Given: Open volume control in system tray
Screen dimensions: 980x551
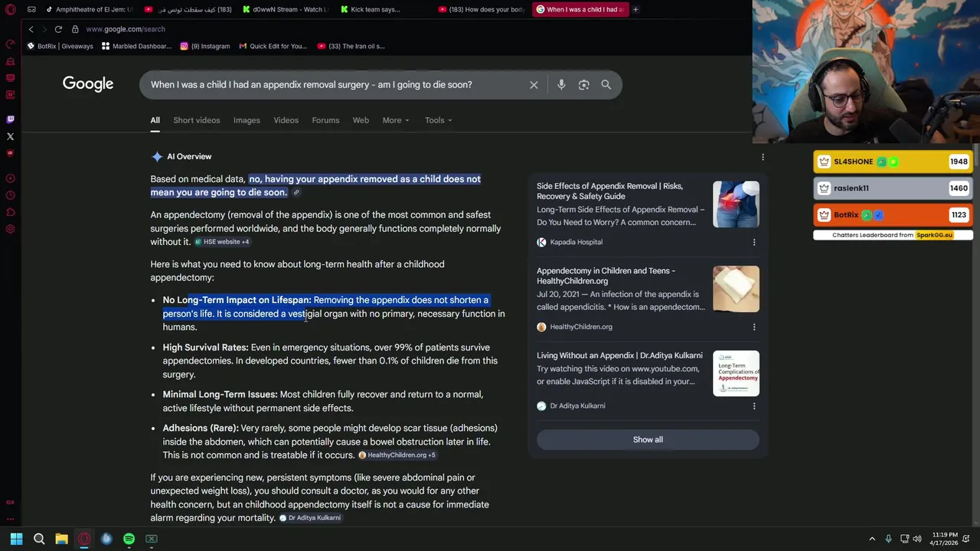Looking at the screenshot, I should (917, 539).
